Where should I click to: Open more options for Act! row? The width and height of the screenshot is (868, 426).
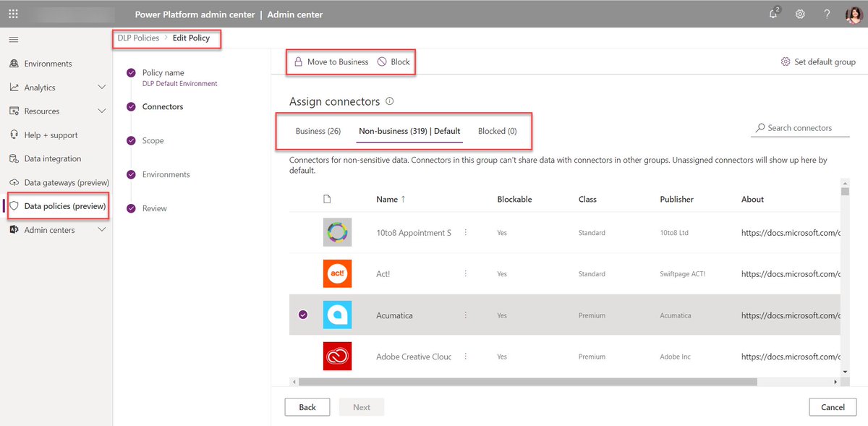coord(466,274)
